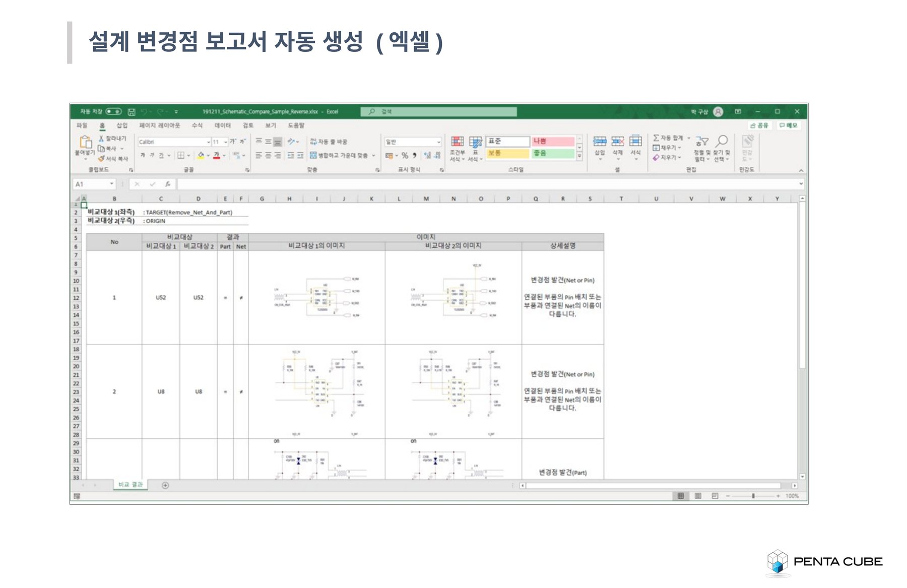Viewport: 907px width, 588px height.
Task: Select middle vertical align icon
Action: click(268, 142)
